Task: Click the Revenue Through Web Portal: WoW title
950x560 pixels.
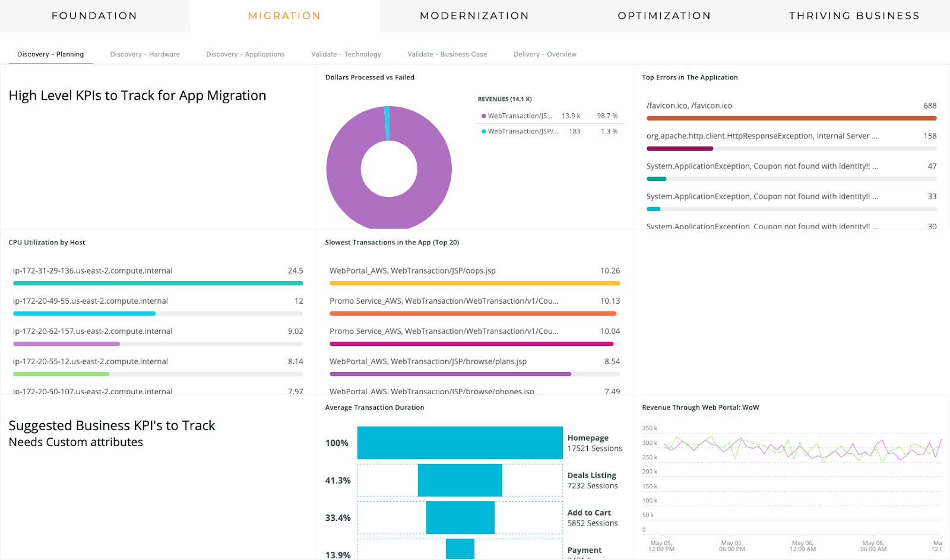Action: click(x=701, y=408)
